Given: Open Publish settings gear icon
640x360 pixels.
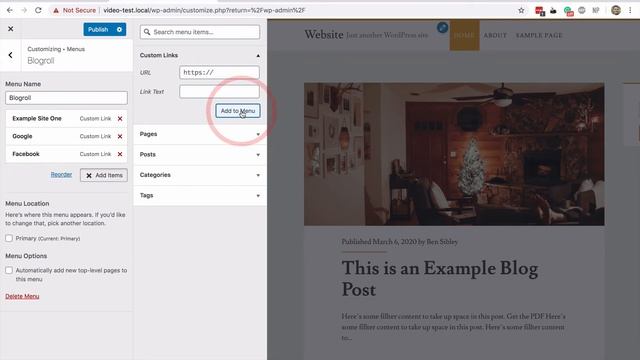Looking at the screenshot, I should coord(119,29).
